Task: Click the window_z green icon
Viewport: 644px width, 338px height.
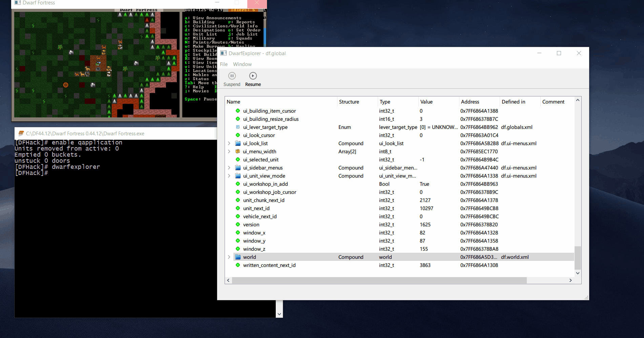Action: 238,249
